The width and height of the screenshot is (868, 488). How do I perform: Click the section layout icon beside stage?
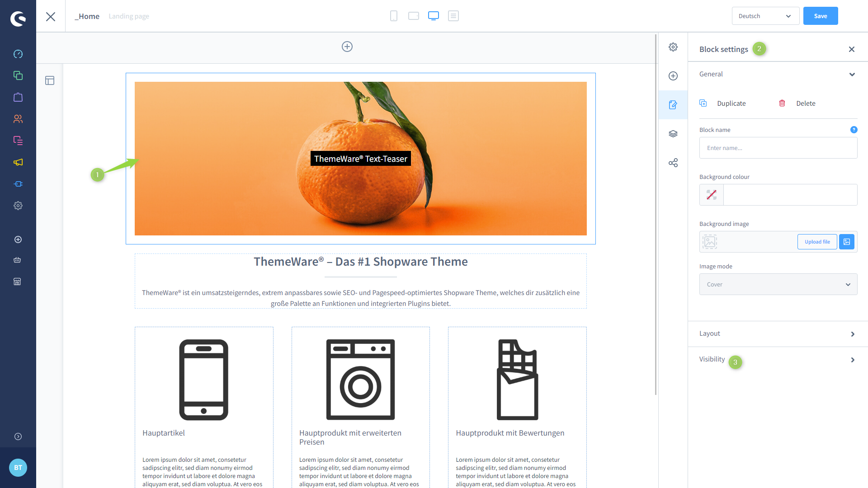point(50,80)
